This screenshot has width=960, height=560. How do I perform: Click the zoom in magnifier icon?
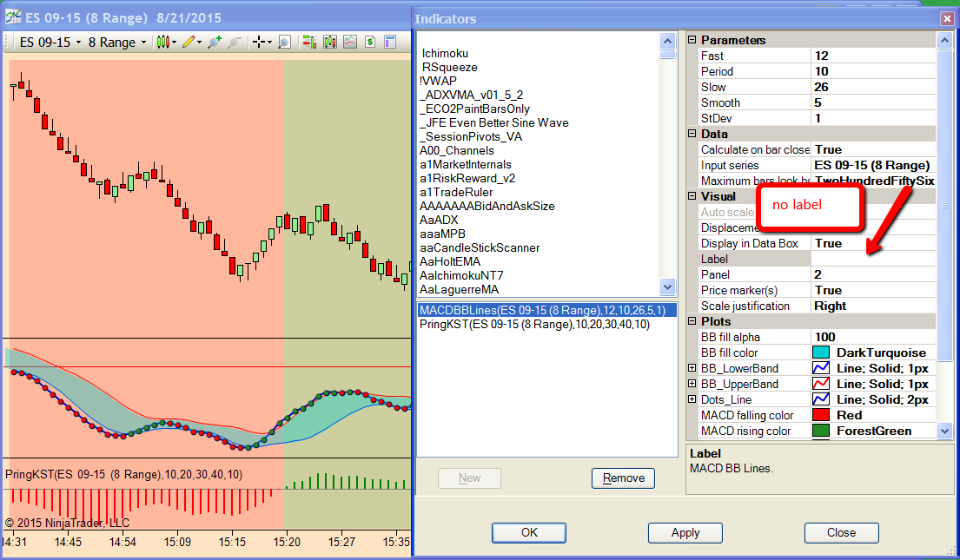[215, 43]
